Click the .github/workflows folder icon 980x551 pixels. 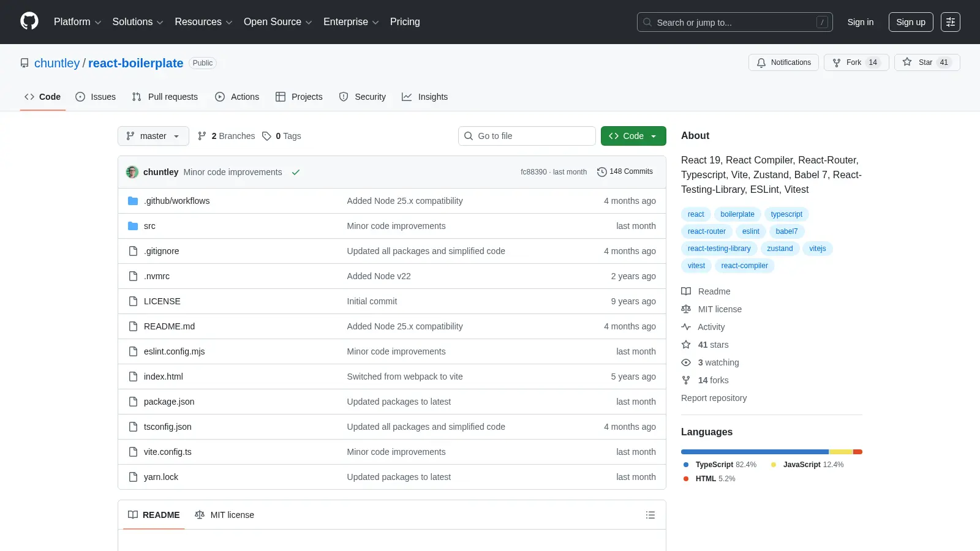[133, 201]
